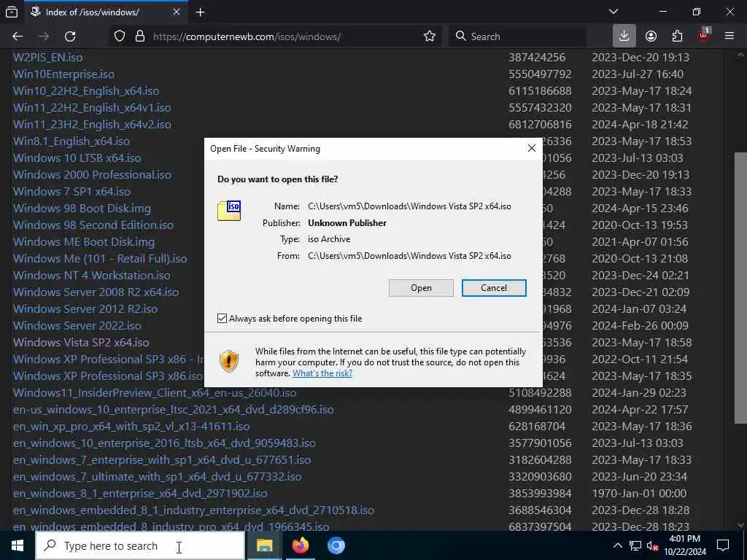This screenshot has width=747, height=560.
Task: Open the Windows 98 Second Edition.iso link
Action: pyautogui.click(x=93, y=225)
